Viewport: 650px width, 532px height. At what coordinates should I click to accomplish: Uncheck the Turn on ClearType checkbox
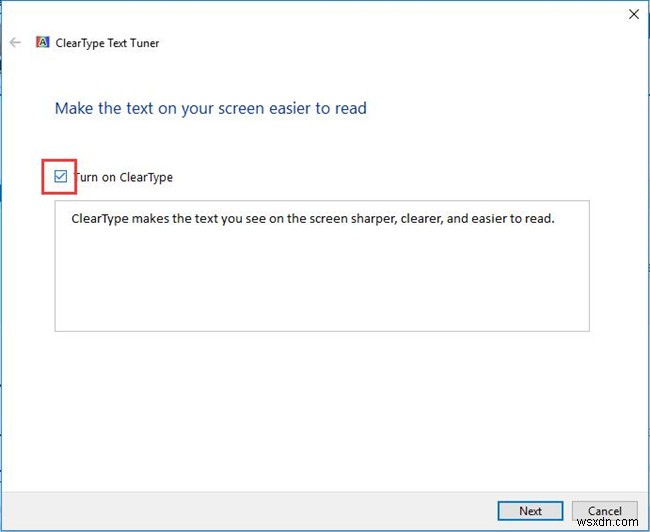[x=61, y=176]
